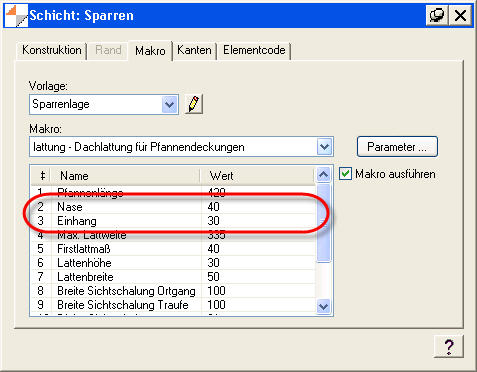Click the value 30 in Lattenhöhe row
477x372 pixels.
click(213, 263)
